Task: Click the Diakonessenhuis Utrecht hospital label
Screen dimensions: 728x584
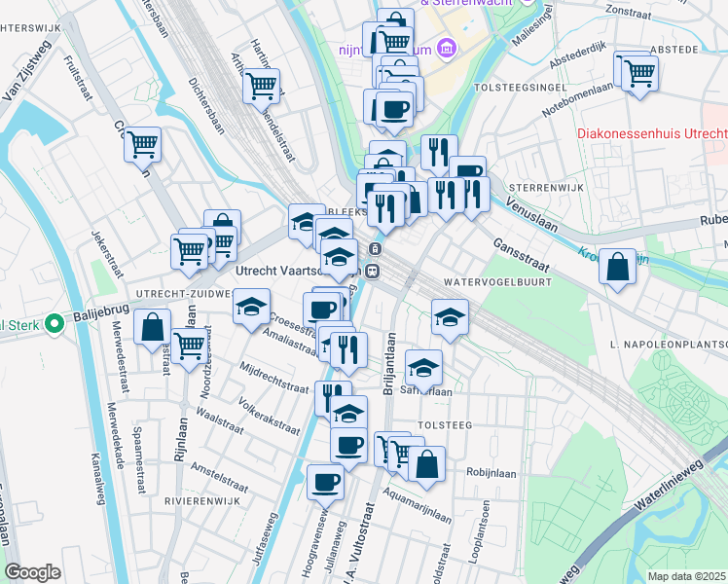Action: pos(652,133)
